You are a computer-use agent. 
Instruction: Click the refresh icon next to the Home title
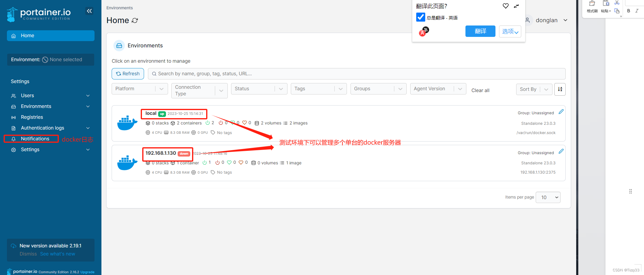tap(135, 20)
